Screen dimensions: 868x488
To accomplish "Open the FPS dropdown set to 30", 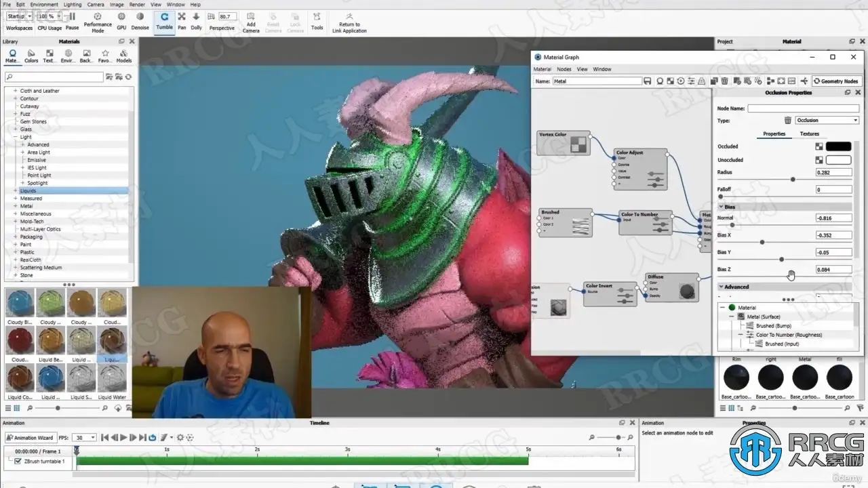I will click(85, 438).
